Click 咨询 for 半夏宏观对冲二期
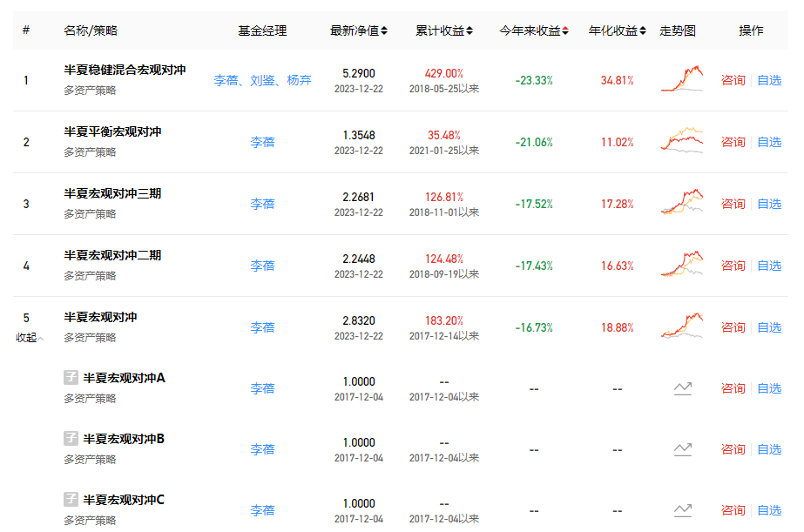The height and width of the screenshot is (532, 804). point(733,266)
